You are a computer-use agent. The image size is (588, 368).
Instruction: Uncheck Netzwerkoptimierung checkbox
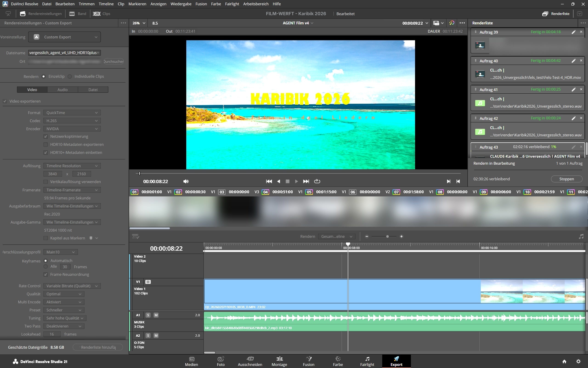[x=45, y=136]
